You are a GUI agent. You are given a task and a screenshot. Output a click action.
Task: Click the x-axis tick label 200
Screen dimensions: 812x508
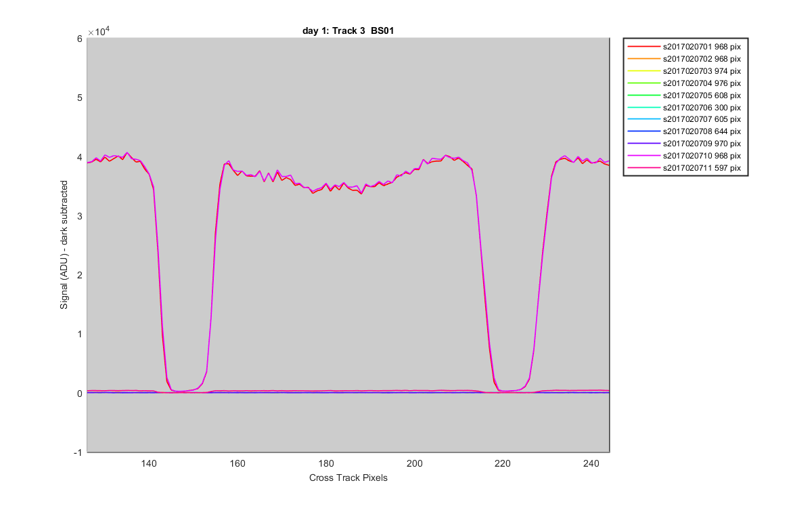pyautogui.click(x=415, y=463)
